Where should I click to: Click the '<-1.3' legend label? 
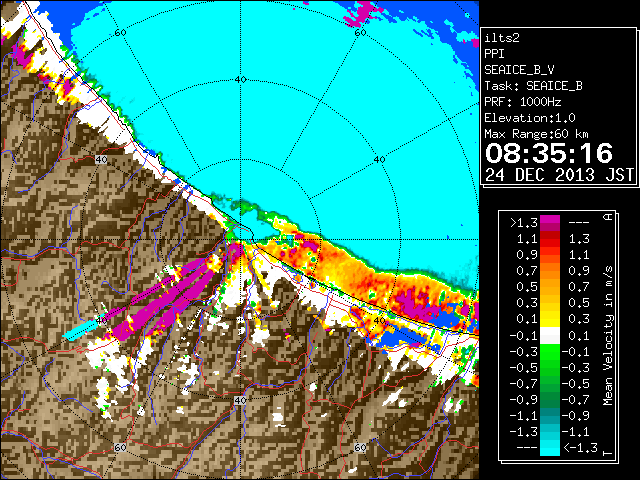(580, 448)
